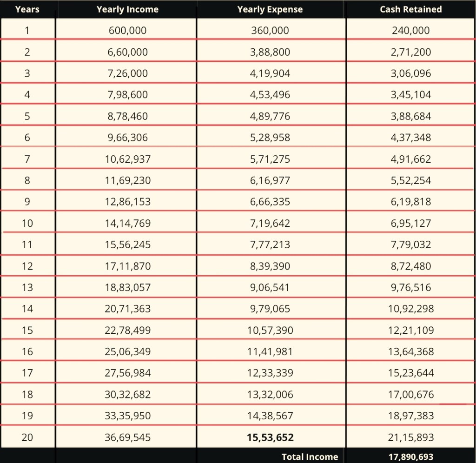Select year 19 expense 14,38,567

270,416
